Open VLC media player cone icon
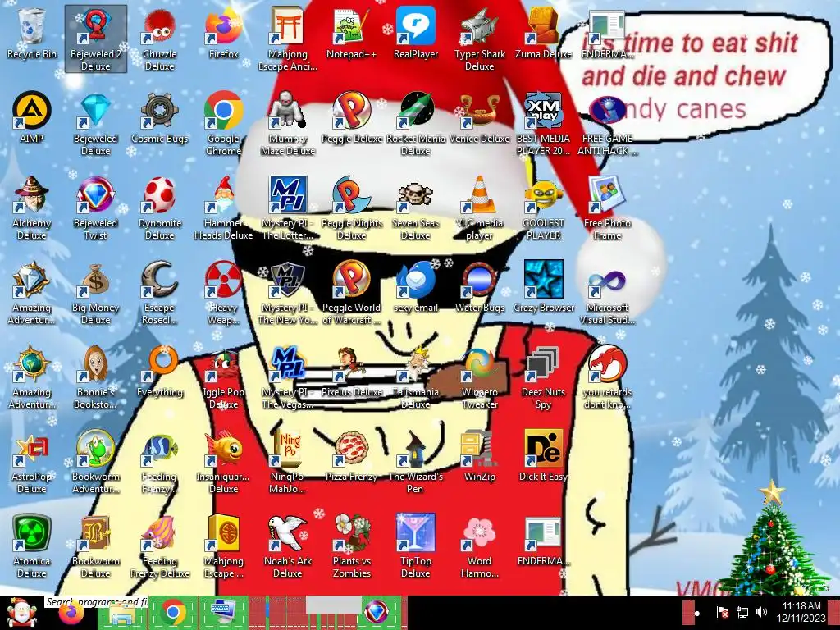The image size is (840, 630). click(x=479, y=208)
